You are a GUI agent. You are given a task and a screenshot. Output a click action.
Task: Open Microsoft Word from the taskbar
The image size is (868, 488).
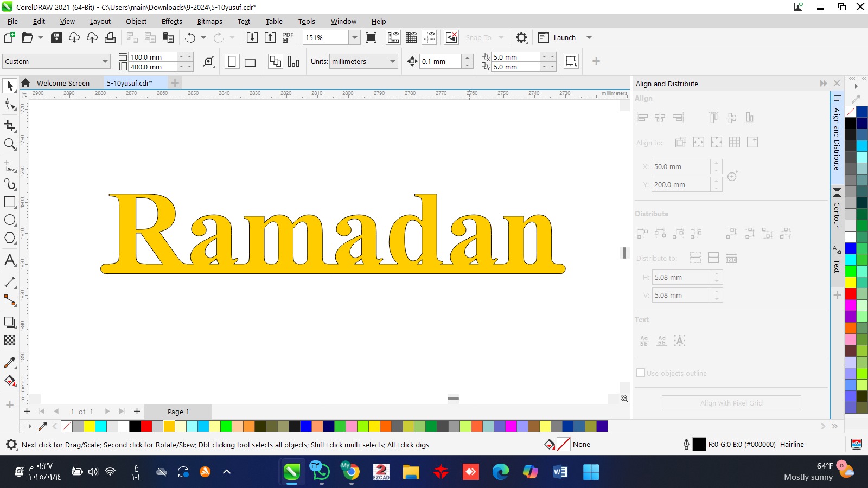560,472
